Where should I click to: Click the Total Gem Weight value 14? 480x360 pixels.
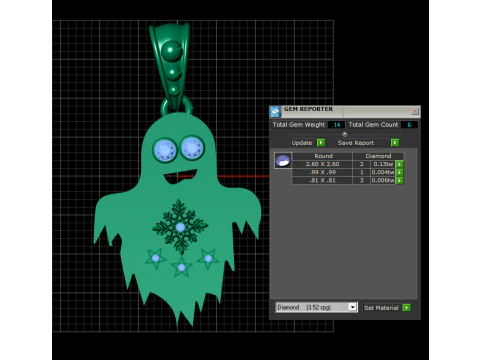337,125
